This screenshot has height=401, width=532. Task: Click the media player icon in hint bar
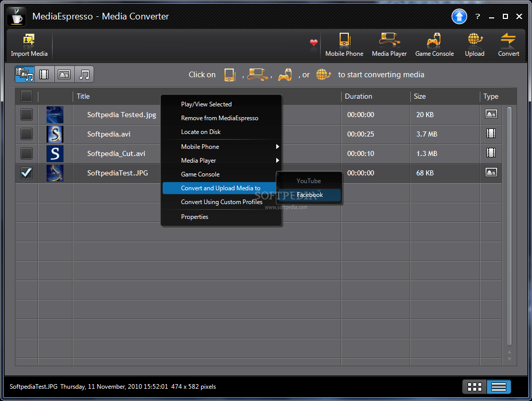[x=258, y=75]
